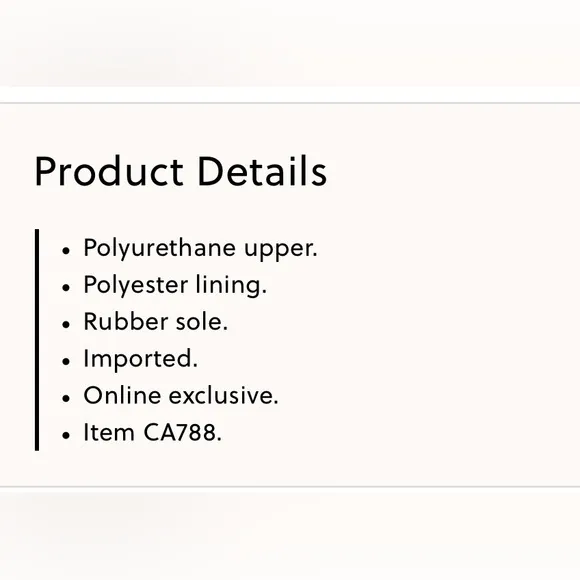Screen dimensions: 580x580
Task: Click the Imported list entry
Action: coord(140,359)
